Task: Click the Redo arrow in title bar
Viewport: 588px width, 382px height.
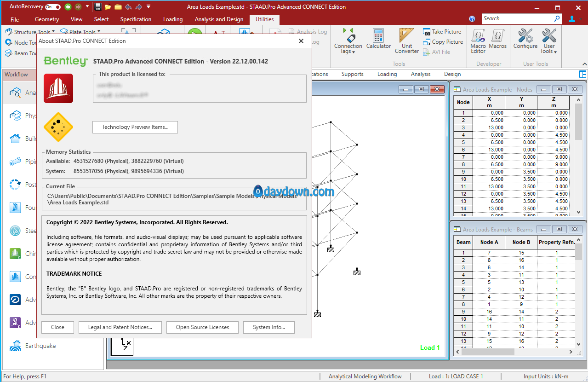Action: click(x=138, y=7)
